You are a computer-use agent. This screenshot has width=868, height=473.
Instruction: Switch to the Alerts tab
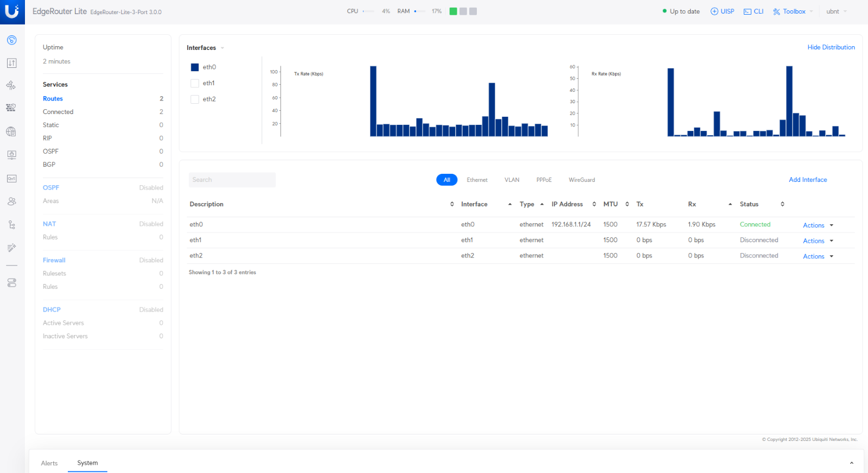[49, 463]
